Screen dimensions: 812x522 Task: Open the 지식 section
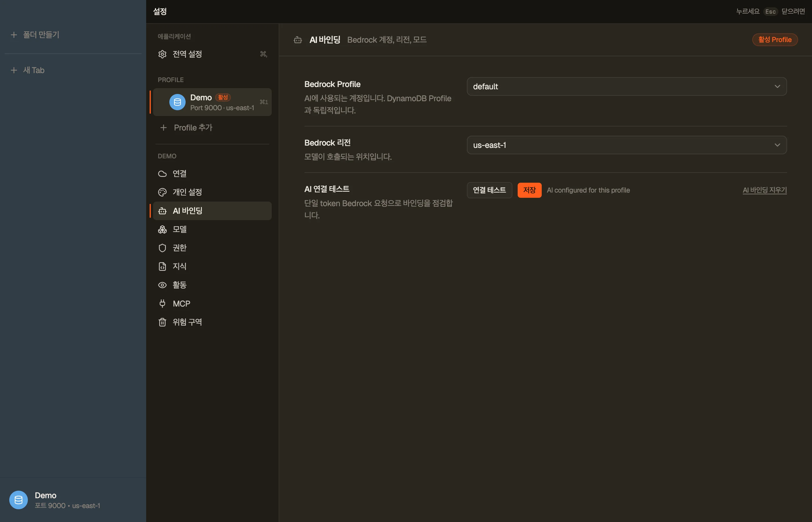click(x=212, y=267)
